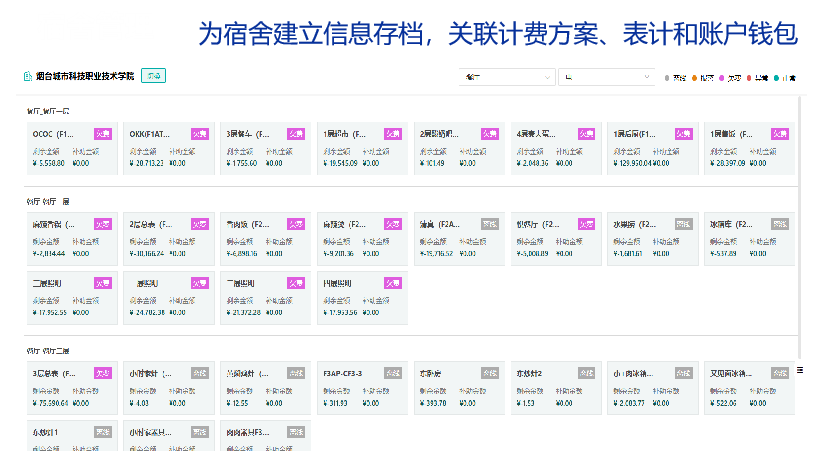Click the pink badge on the ¥ 129,950.04 card

coord(683,134)
